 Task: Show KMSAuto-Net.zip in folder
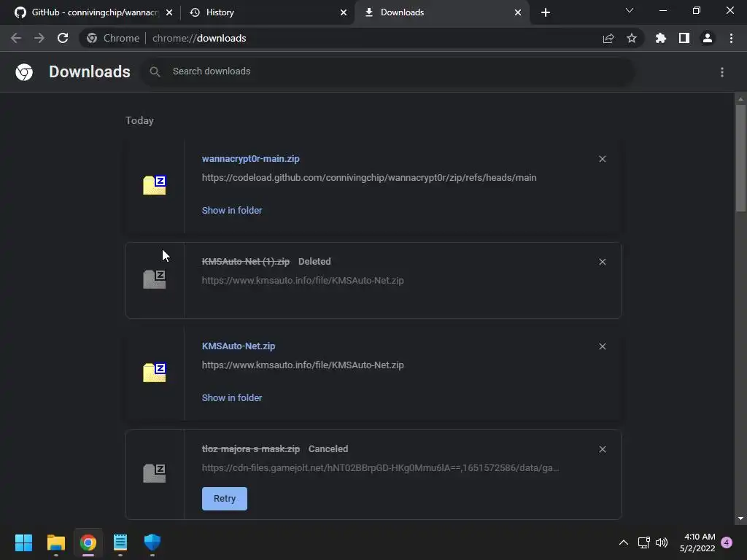point(232,397)
